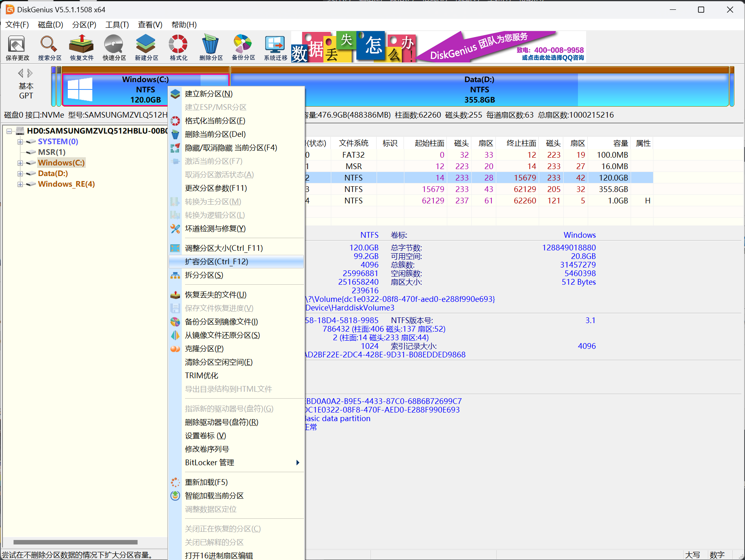
Task: Select the FAT32 partition table row
Action: tap(479, 155)
